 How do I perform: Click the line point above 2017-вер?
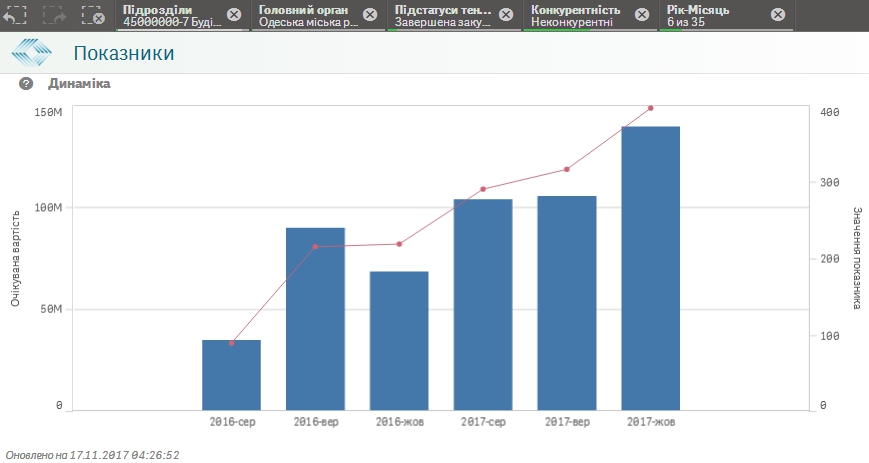pos(566,169)
